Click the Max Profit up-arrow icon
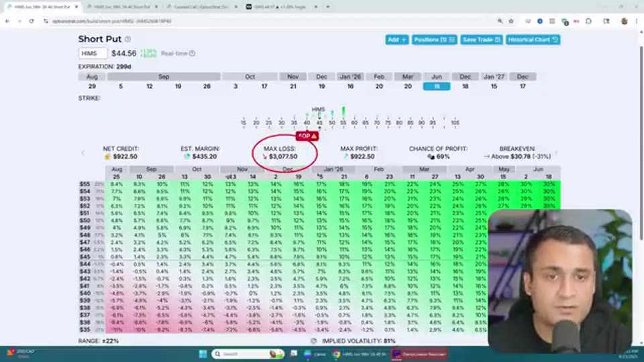Screen dimensions: 644x362 [346, 157]
